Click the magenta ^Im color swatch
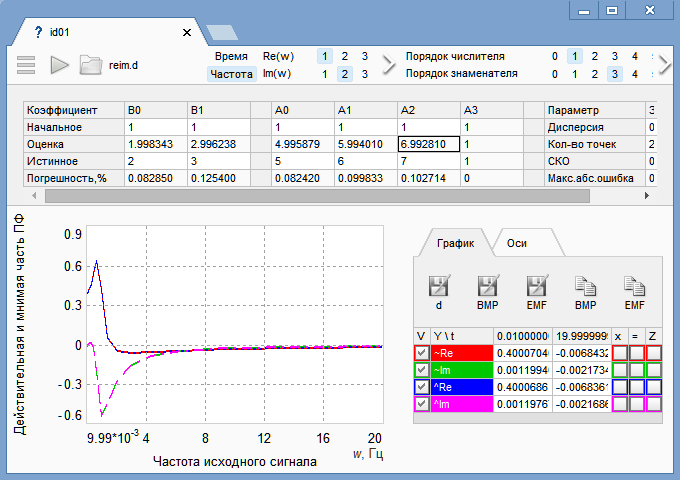The image size is (680, 480). point(462,404)
